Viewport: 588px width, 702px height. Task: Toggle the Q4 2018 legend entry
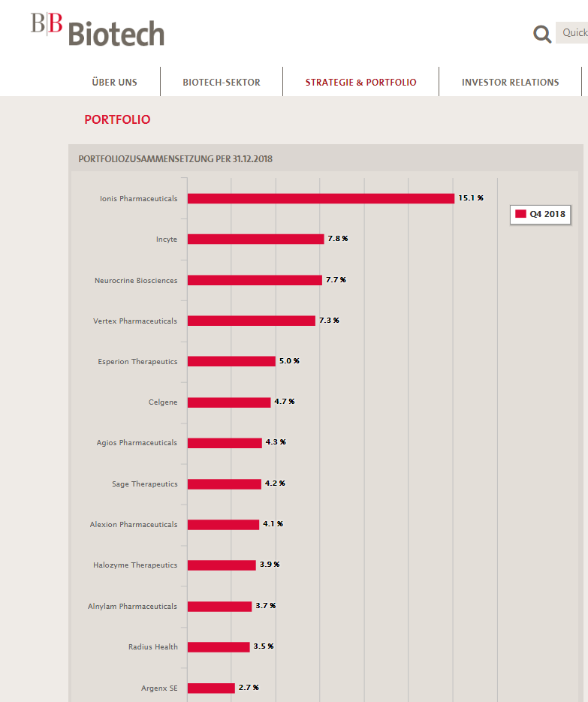[x=540, y=214]
